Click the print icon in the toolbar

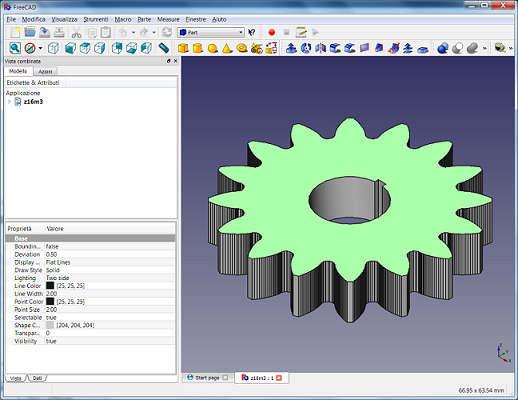(59, 32)
